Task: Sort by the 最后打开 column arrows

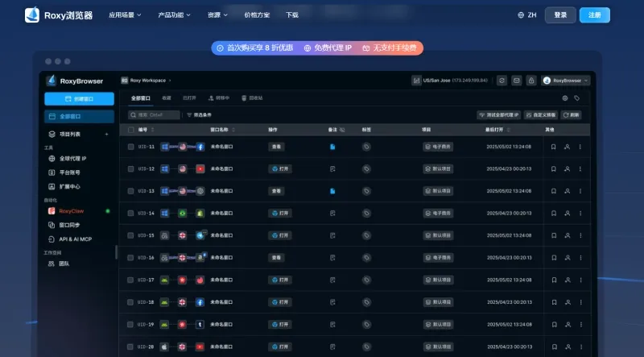Action: tap(509, 130)
